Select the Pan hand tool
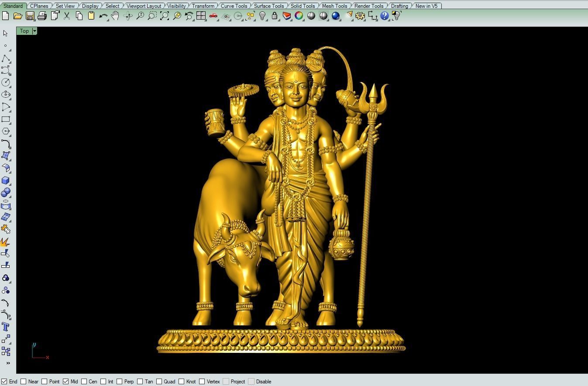This screenshot has height=386, width=588. click(x=115, y=16)
